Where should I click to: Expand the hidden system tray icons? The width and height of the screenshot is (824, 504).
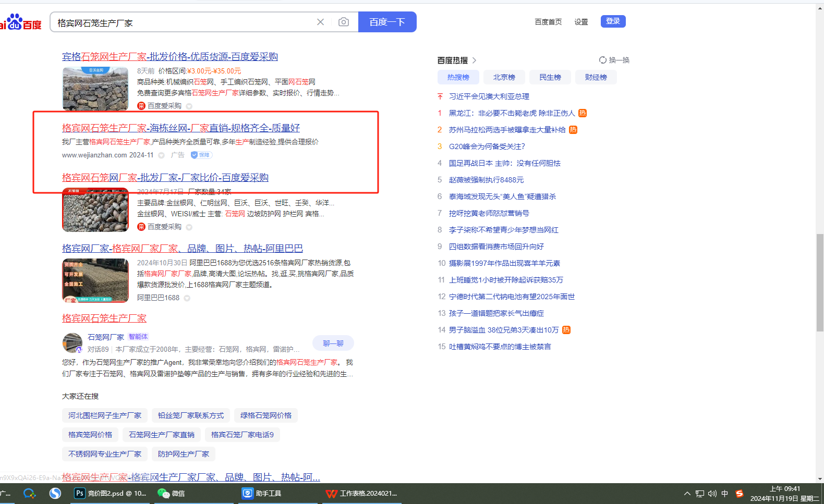(x=687, y=494)
